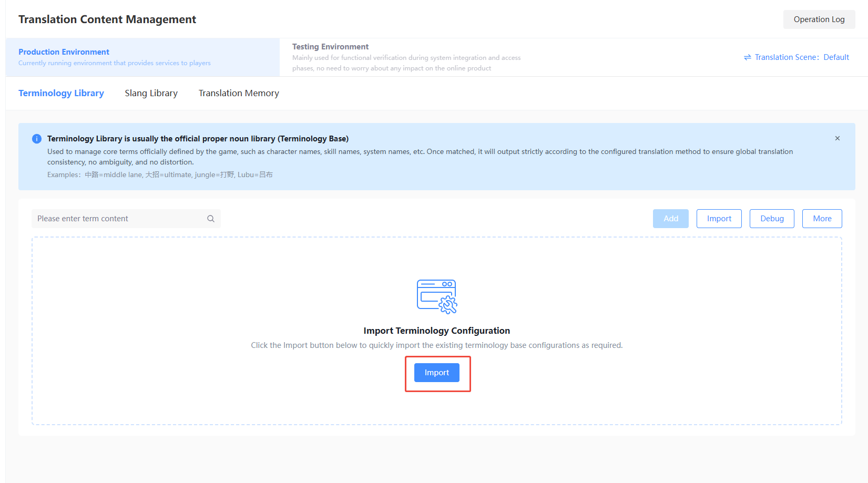Click the Translation Scene swap icon
The image size is (868, 483).
[x=748, y=57]
